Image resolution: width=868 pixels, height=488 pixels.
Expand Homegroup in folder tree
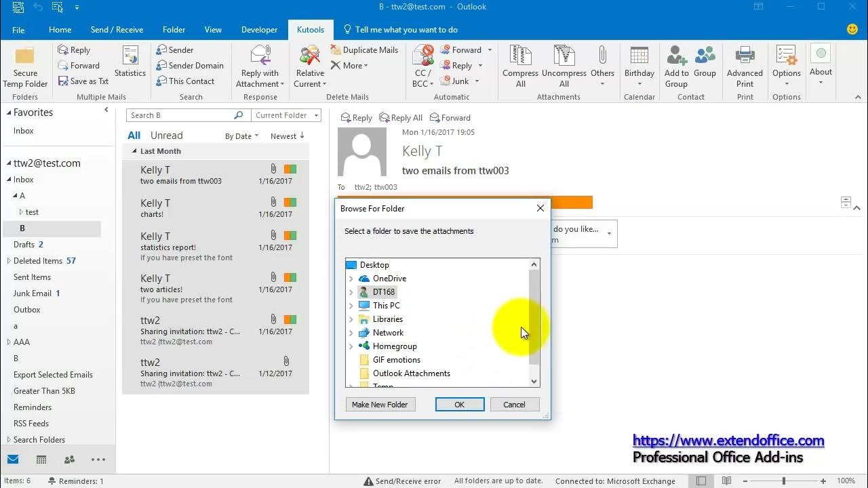[x=351, y=346]
